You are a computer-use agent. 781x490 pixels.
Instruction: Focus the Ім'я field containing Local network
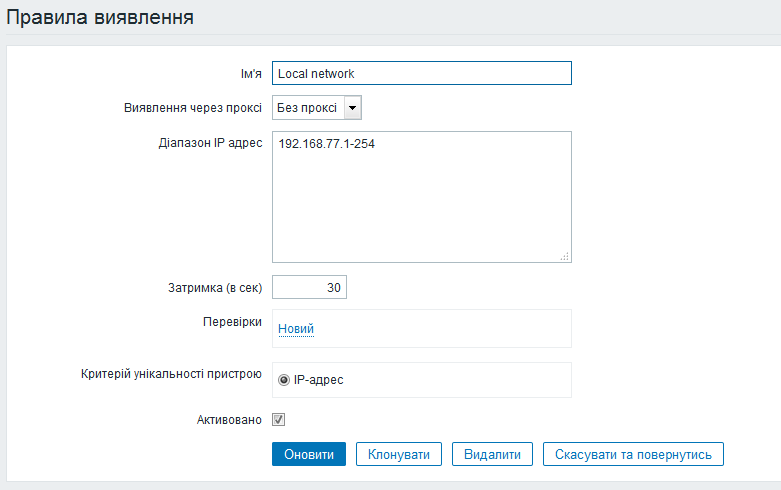tap(421, 73)
